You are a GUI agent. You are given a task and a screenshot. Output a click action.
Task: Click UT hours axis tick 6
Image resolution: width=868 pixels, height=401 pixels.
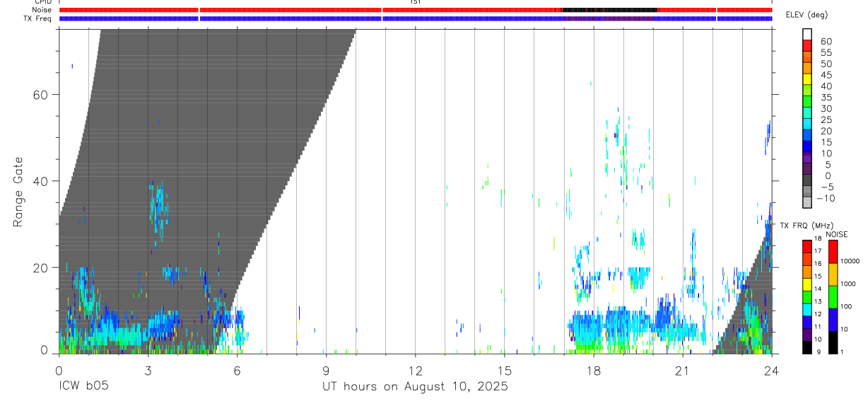237,370
